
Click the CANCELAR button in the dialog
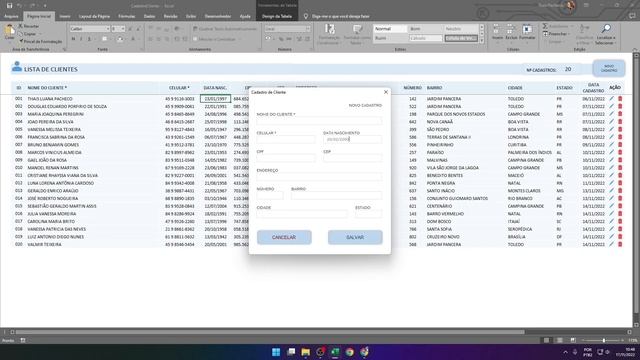click(284, 237)
